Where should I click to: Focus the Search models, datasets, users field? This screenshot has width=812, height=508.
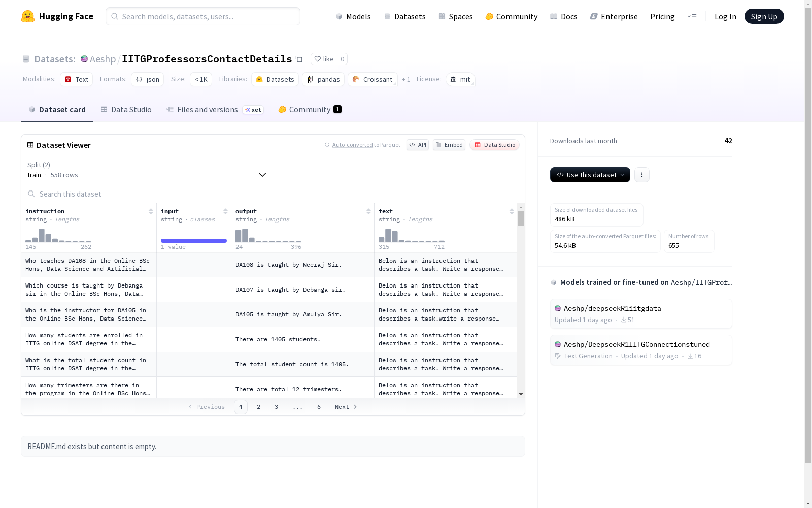click(x=203, y=16)
